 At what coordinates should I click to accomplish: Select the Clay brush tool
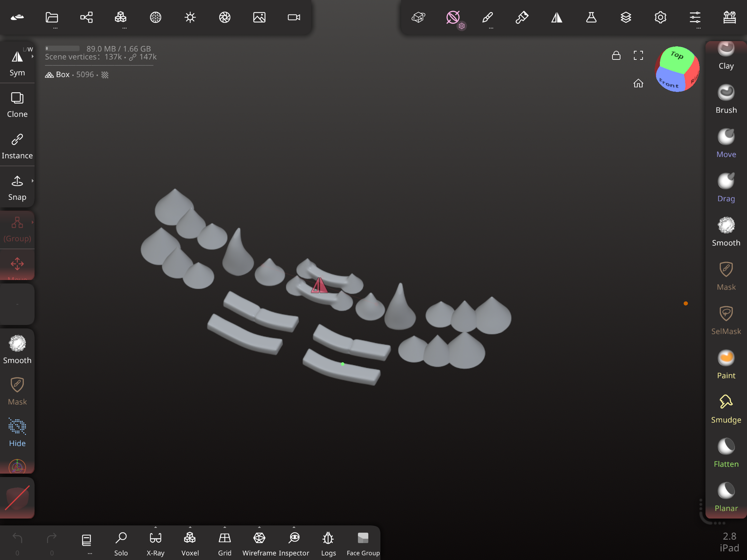(x=726, y=55)
